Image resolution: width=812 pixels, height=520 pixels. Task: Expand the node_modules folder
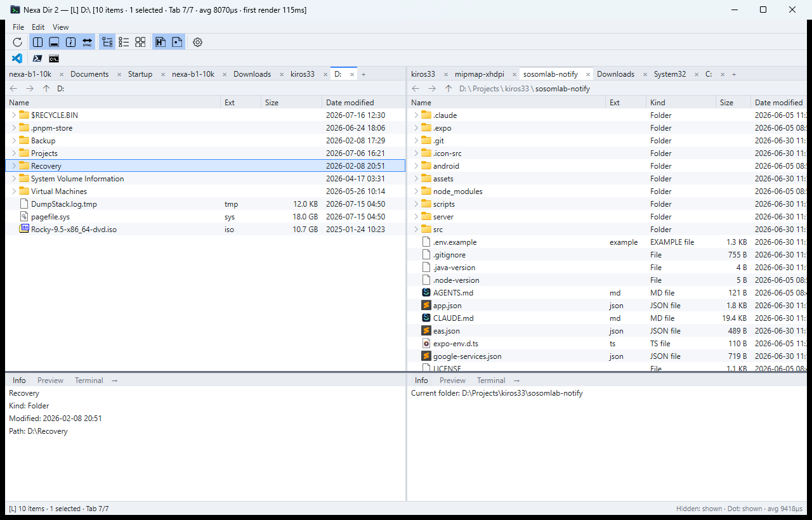click(416, 191)
